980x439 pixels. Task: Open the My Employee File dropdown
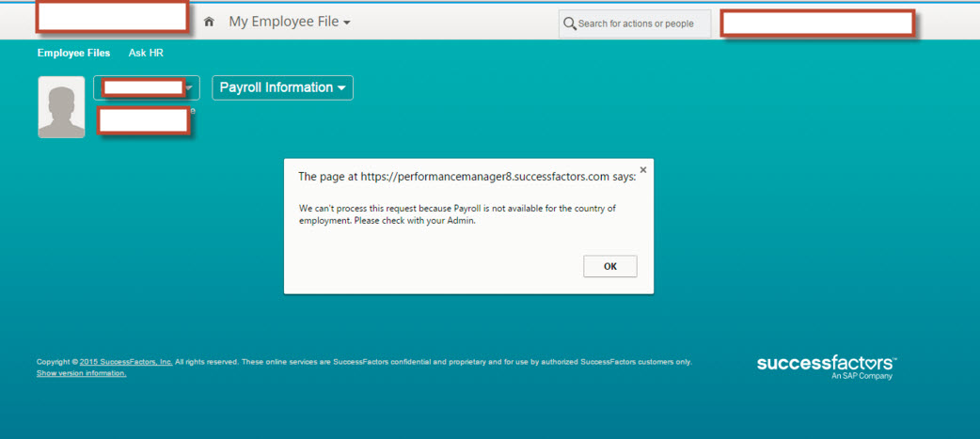pyautogui.click(x=290, y=22)
